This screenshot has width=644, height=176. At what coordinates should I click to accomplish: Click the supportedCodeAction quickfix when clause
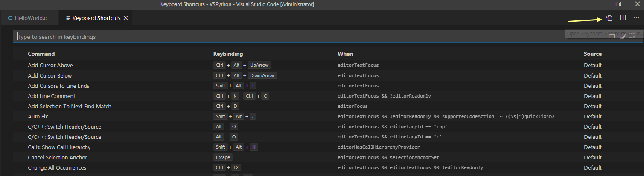(x=446, y=116)
